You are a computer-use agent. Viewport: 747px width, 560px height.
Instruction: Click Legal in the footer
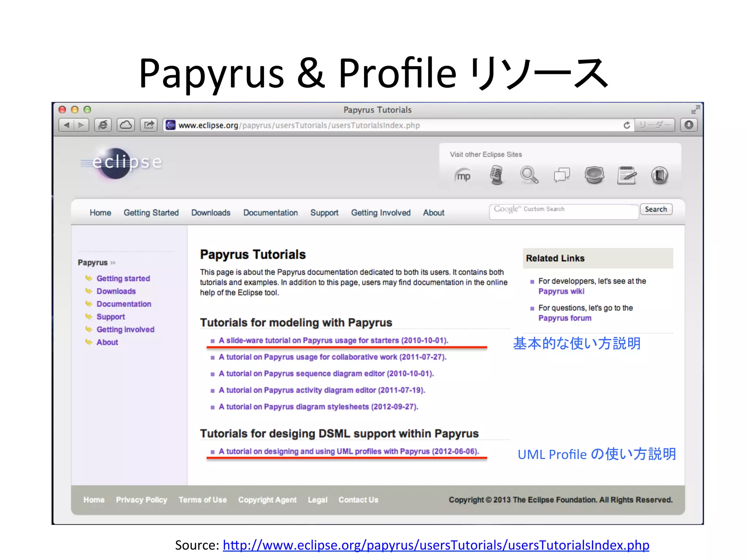[317, 500]
